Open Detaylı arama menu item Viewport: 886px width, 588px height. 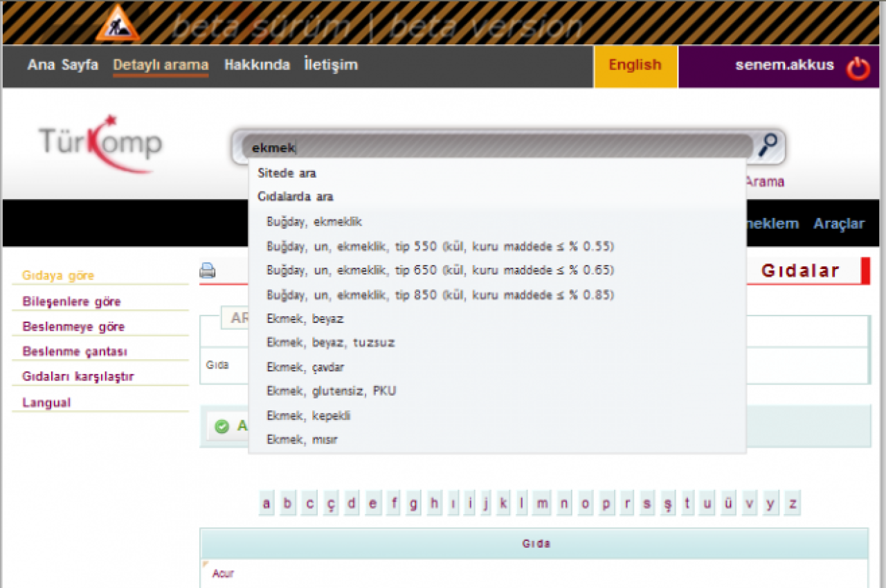(x=161, y=65)
